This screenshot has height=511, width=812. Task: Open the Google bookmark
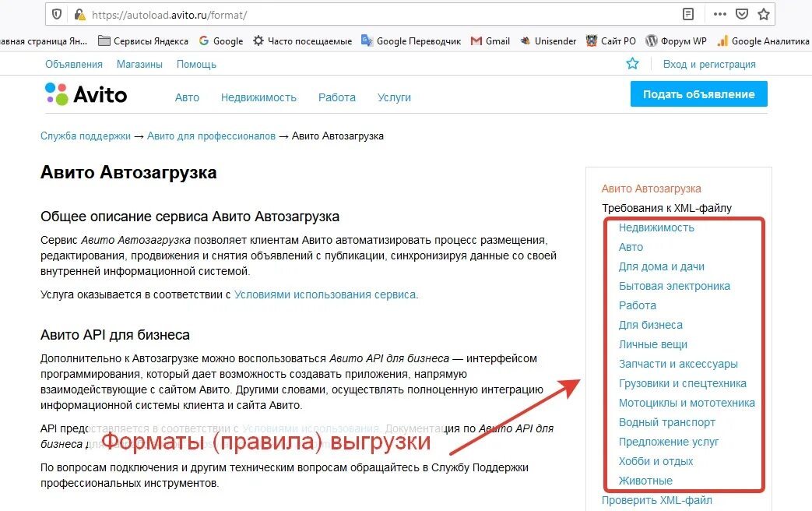(x=221, y=41)
